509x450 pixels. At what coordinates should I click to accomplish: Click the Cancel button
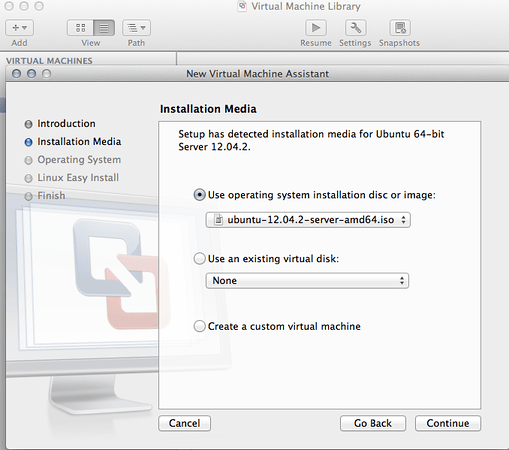pyautogui.click(x=184, y=423)
